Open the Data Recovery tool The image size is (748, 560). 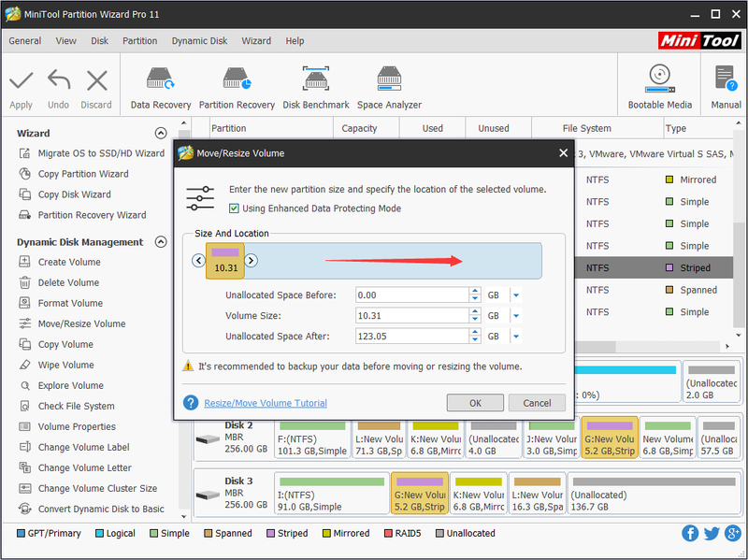160,88
